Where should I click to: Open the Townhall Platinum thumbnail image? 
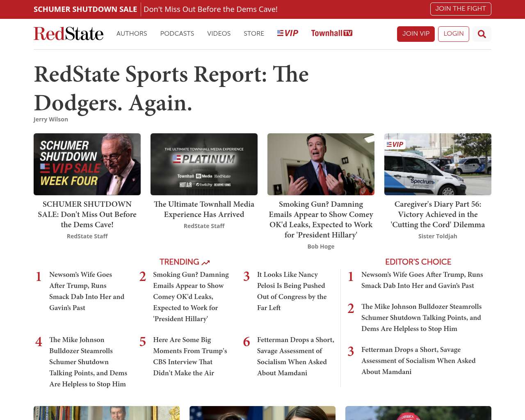click(x=204, y=164)
